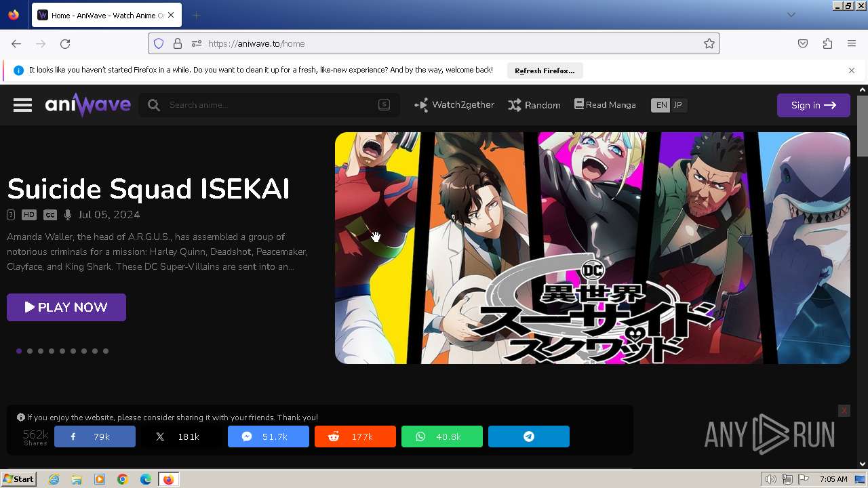868x488 pixels.
Task: Select the fifth carousel dot
Action: 62,351
